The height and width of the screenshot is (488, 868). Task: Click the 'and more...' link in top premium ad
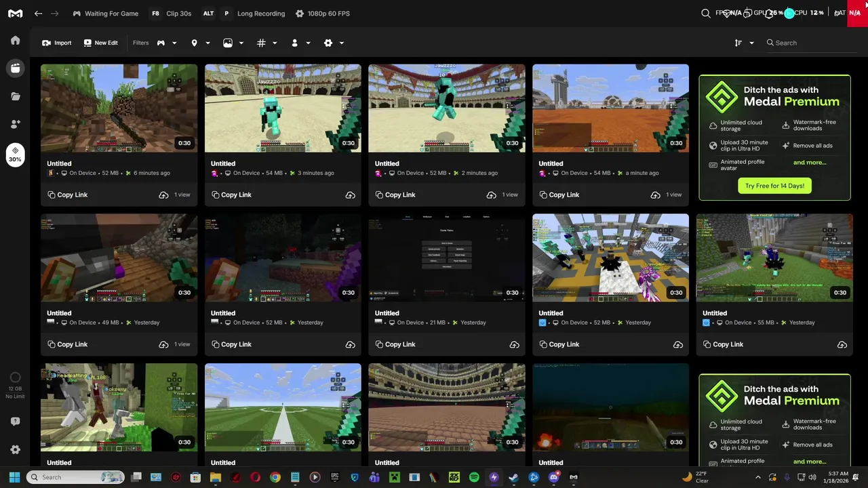[x=810, y=163]
